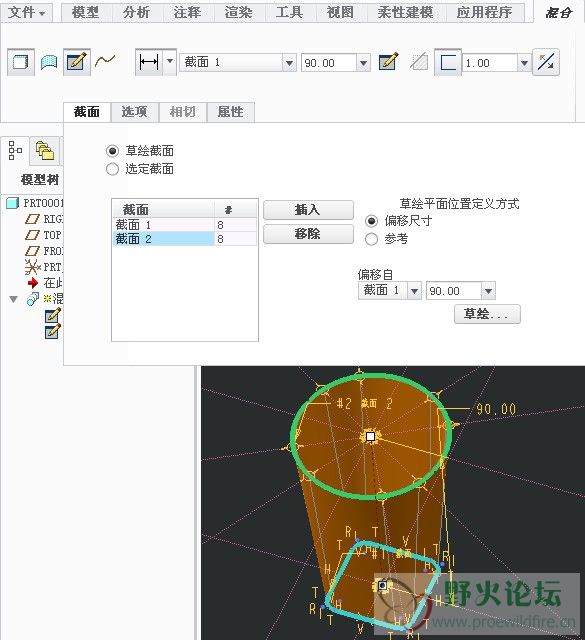Click the flip direction icon
Screen dimensions: 585x640
tap(546, 62)
